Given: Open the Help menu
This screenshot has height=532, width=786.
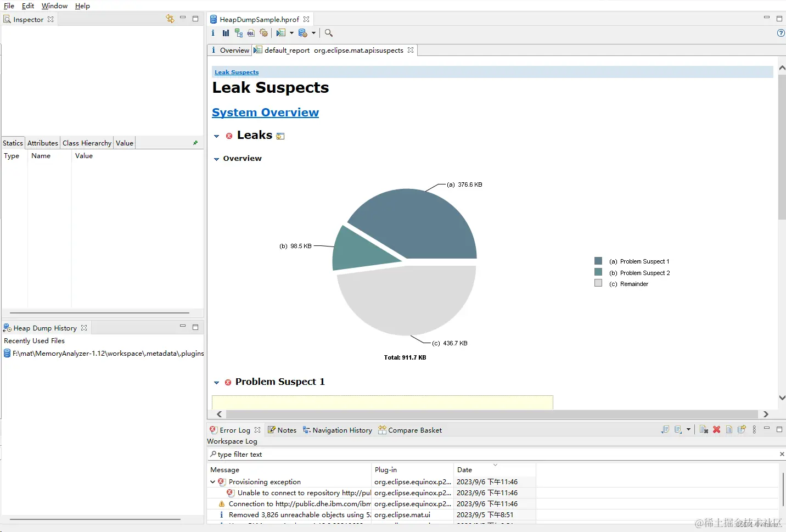Looking at the screenshot, I should click(82, 5).
